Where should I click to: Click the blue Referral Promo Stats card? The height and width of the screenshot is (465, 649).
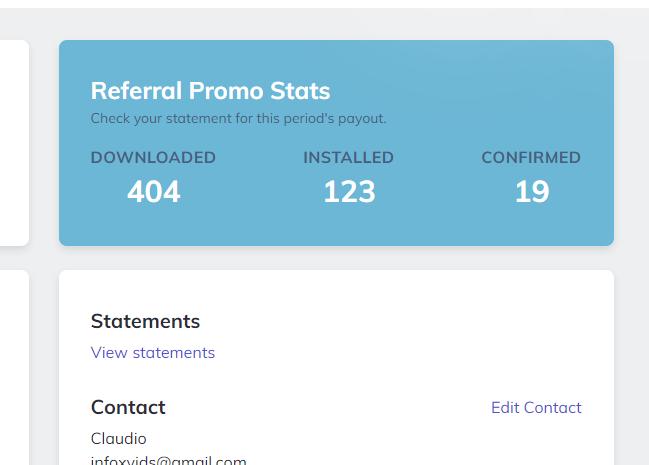click(337, 143)
